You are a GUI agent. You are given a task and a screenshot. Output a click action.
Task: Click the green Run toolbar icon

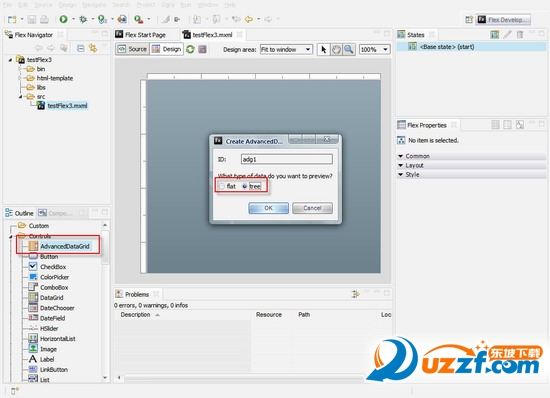63,19
